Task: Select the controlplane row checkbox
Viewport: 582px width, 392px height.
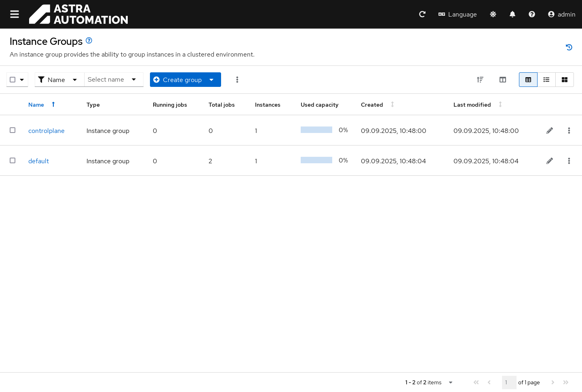Action: coord(13,130)
